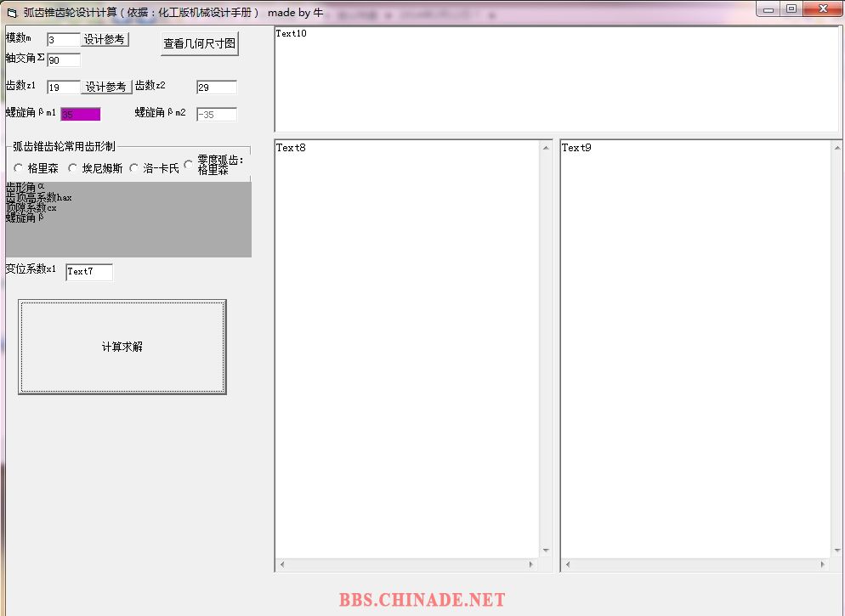Click inside the Text9 text area

coord(695,349)
